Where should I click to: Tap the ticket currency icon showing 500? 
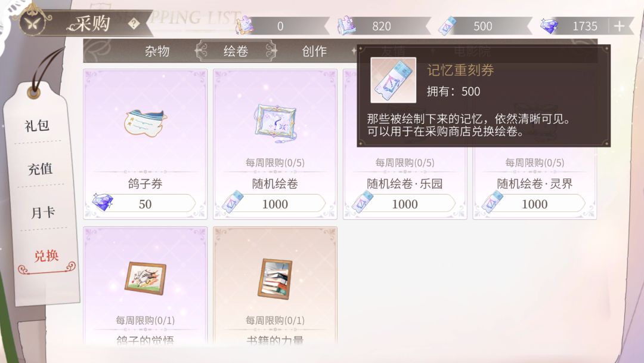coord(447,26)
